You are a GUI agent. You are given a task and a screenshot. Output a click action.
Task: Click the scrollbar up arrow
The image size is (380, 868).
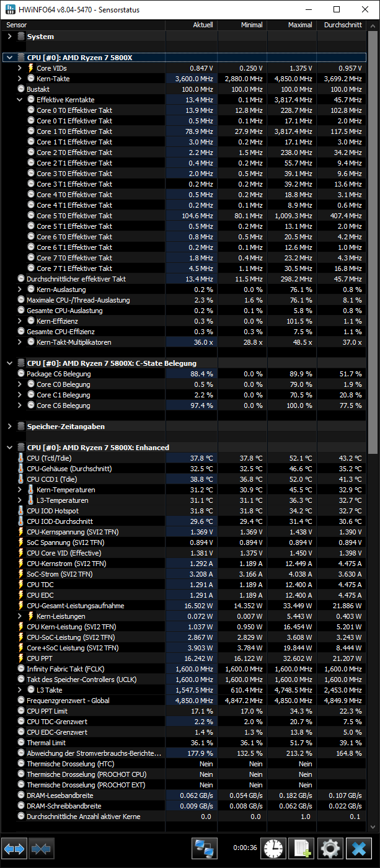tap(373, 25)
